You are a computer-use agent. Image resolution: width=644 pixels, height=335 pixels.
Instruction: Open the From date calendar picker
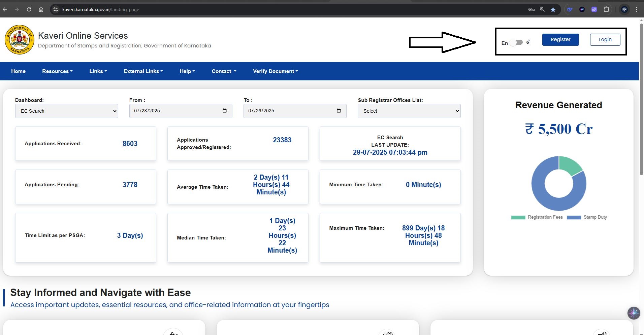(225, 111)
